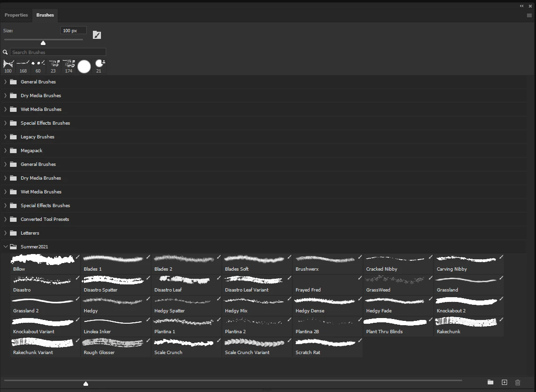Click the second General Brushes label
The width and height of the screenshot is (536, 392).
coord(38,164)
